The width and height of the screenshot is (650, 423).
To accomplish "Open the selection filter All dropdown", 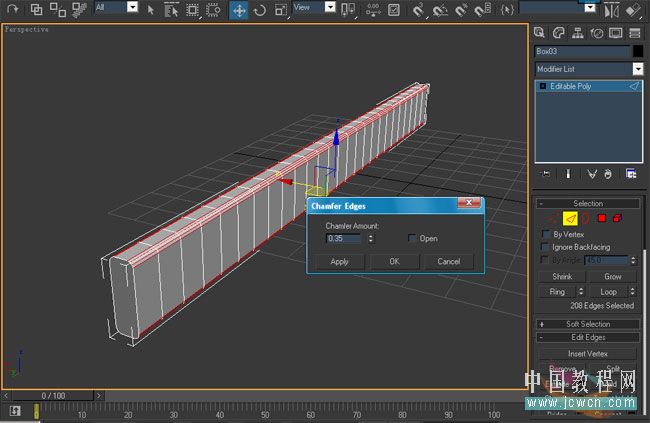I will point(132,7).
